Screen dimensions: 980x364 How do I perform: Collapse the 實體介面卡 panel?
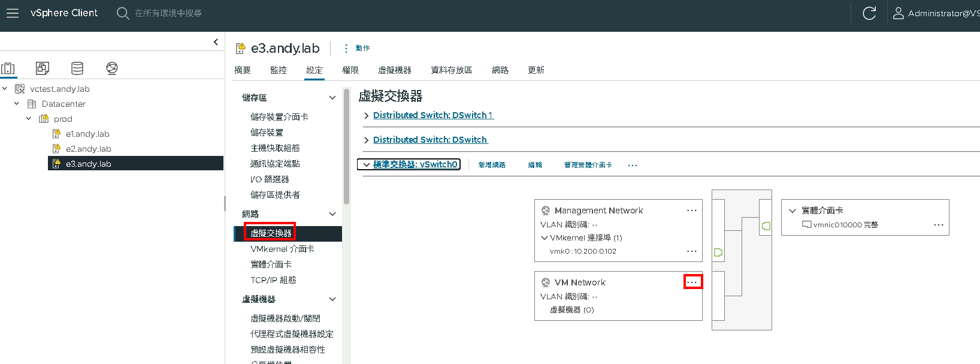click(x=793, y=210)
